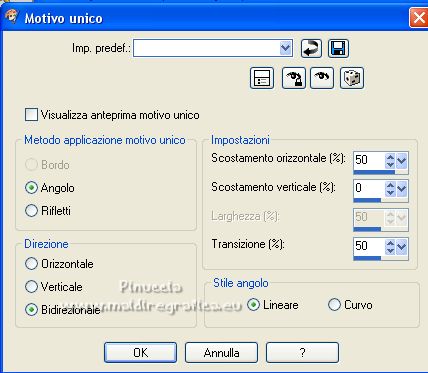The width and height of the screenshot is (428, 373).
Task: Open the Imp. predef. dropdown list
Action: tap(285, 48)
